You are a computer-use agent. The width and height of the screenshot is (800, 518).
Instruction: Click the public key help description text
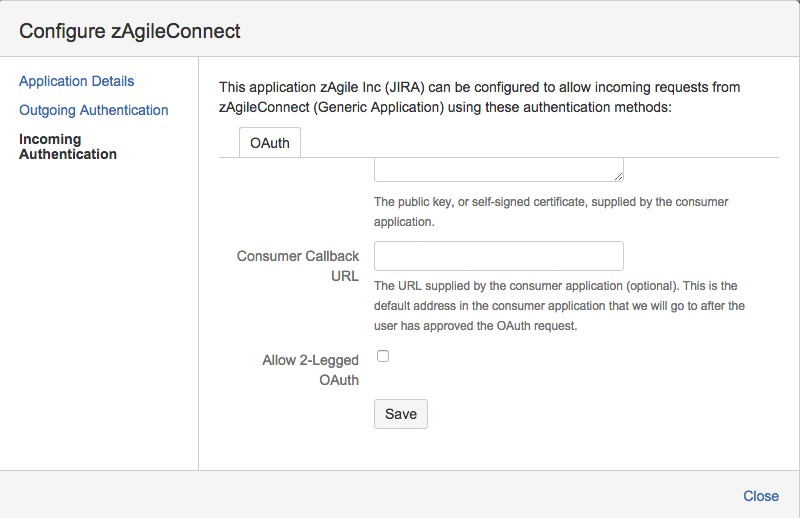(x=551, y=212)
